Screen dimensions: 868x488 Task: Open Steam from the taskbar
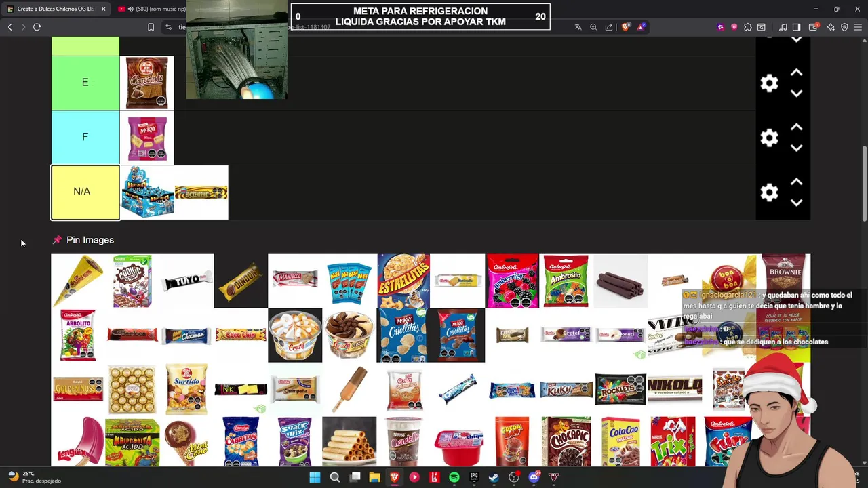click(494, 477)
